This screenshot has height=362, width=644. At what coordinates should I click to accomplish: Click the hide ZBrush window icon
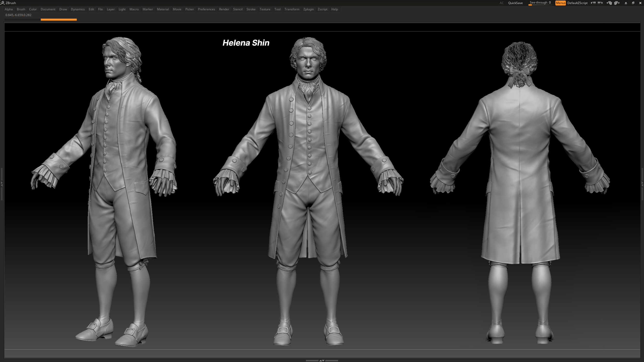coord(626,3)
